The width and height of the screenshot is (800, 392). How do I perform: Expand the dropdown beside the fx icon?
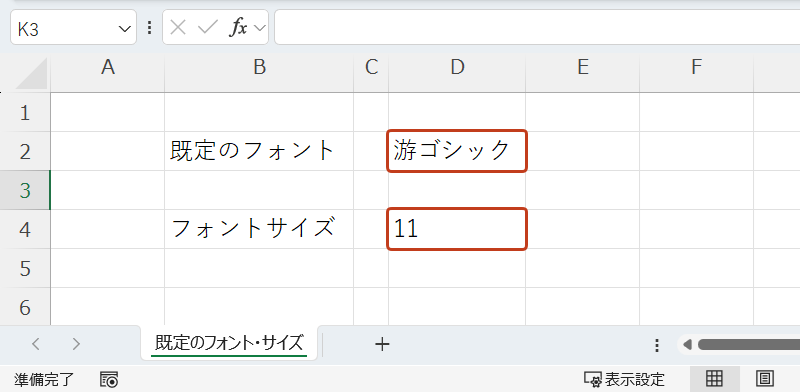coord(260,28)
